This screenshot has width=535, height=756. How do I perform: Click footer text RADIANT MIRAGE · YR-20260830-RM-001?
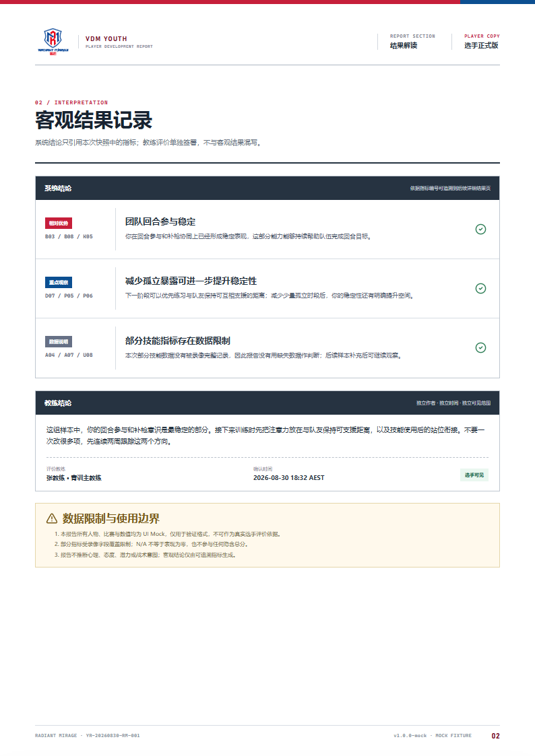point(88,736)
